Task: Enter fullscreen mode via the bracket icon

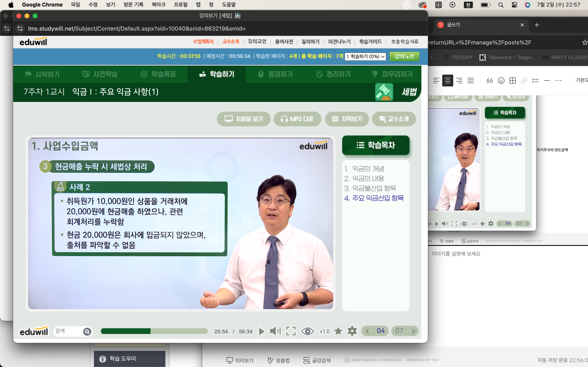Action: pos(291,331)
